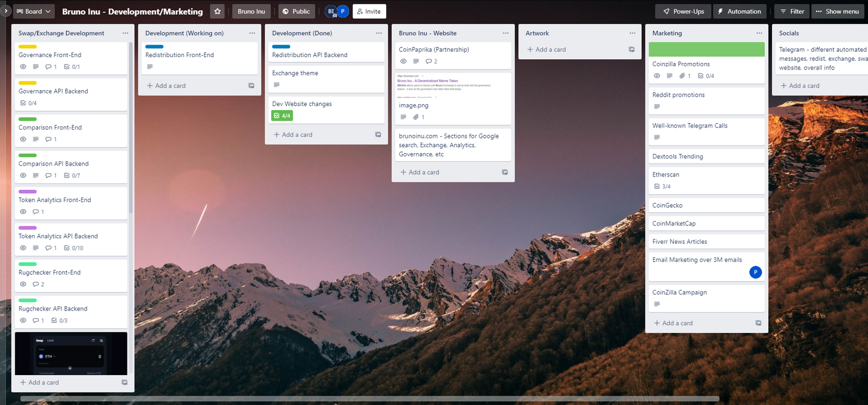
Task: Click the green cover on top Marketing card
Action: (x=706, y=49)
